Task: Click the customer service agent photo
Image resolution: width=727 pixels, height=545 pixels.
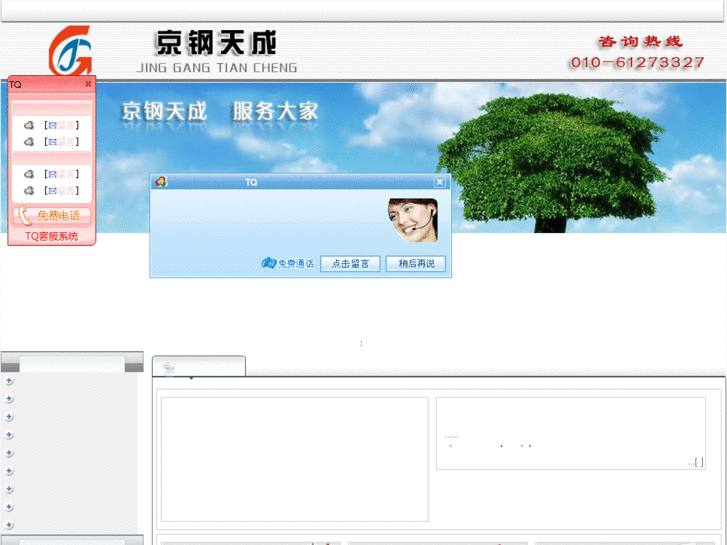Action: click(412, 219)
